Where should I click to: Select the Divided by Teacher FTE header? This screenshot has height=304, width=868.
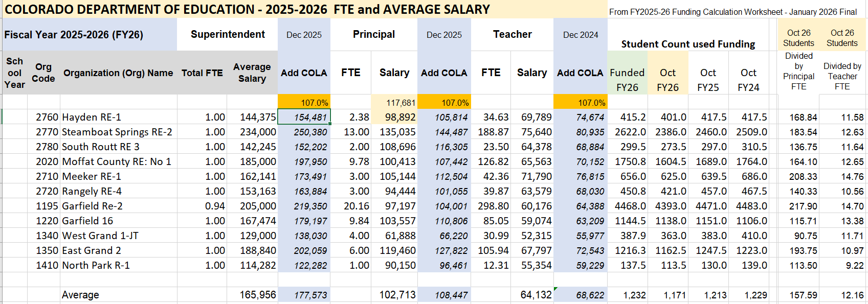(x=842, y=76)
